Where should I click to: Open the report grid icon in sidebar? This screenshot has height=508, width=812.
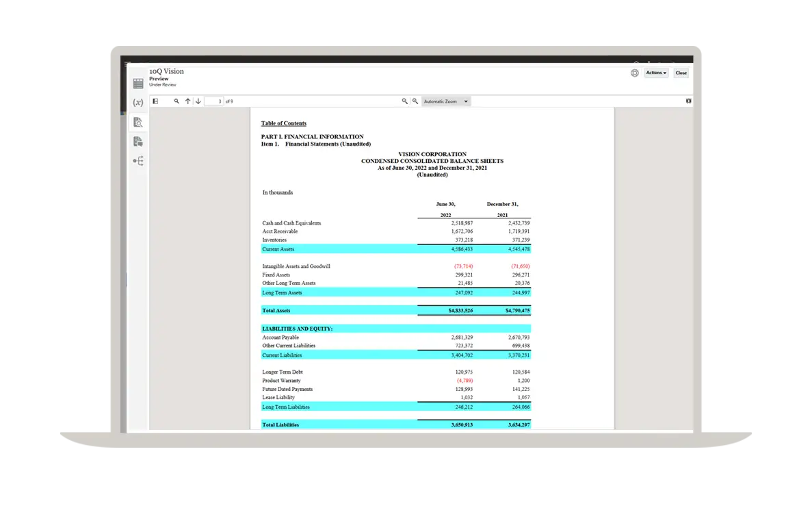tap(138, 84)
